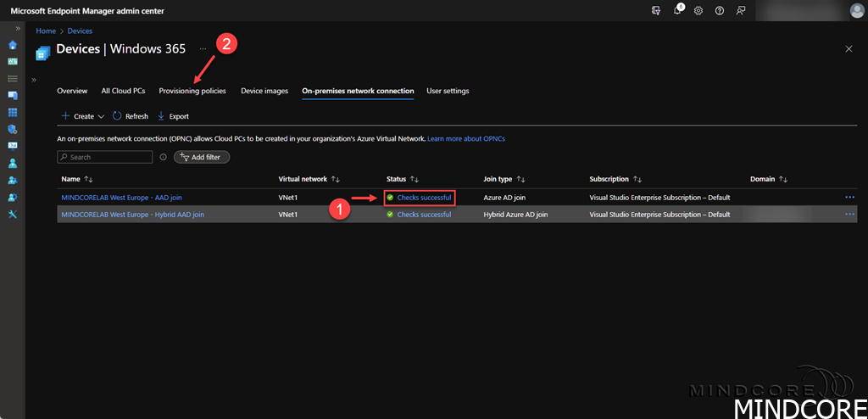Open All Cloud PCs tab
The width and height of the screenshot is (868, 419).
click(x=123, y=91)
